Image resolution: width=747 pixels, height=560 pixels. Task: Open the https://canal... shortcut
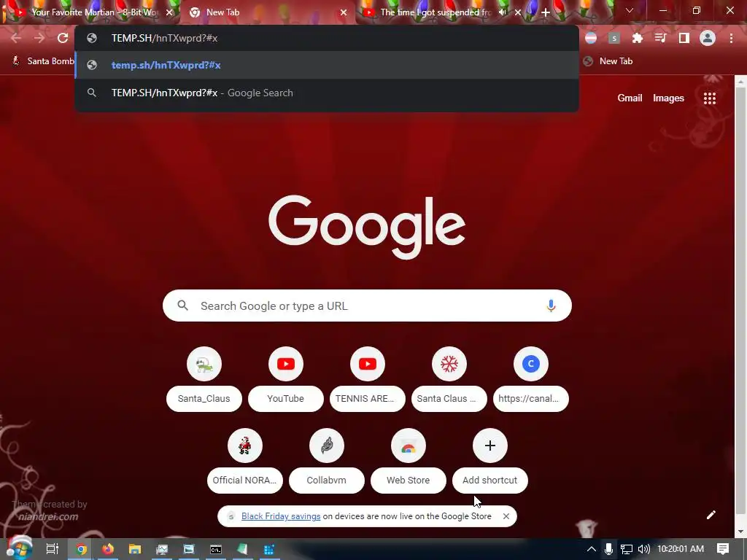click(531, 379)
